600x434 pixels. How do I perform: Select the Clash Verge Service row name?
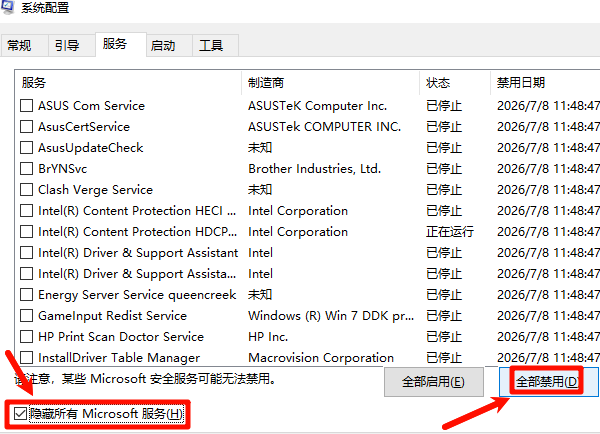pos(95,190)
